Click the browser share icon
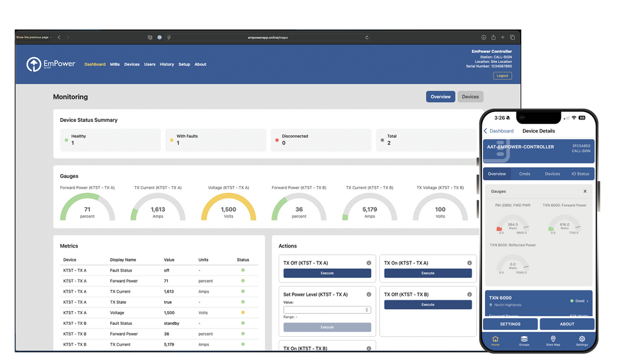Screen dimensions: 644x362 pos(493,37)
